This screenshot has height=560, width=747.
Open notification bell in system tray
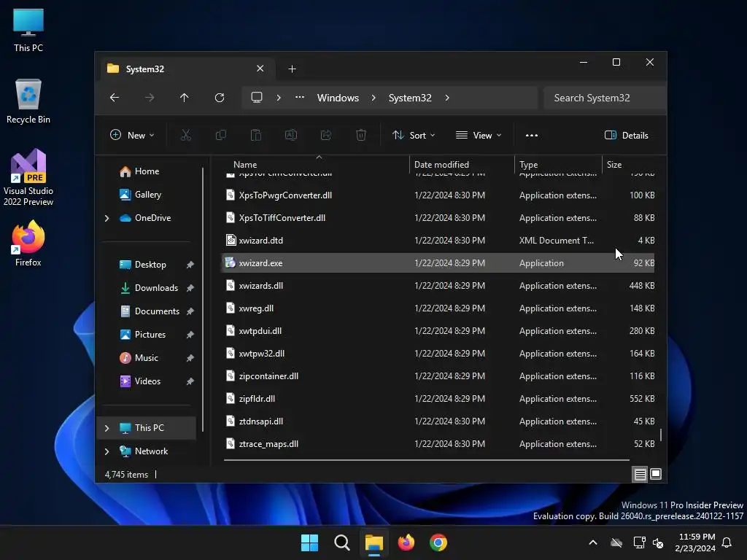click(727, 542)
